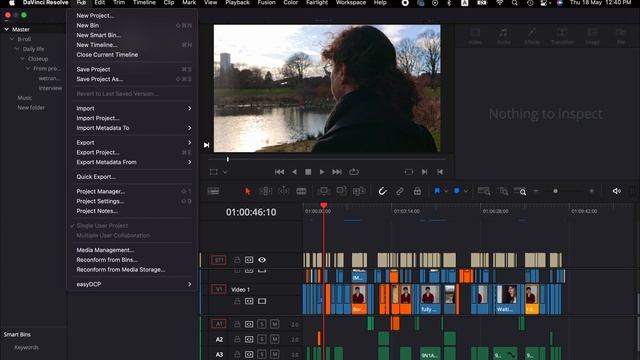Viewport: 640px width, 360px height.
Task: Activate Dynamic Trim Mode tool
Action: 284,191
